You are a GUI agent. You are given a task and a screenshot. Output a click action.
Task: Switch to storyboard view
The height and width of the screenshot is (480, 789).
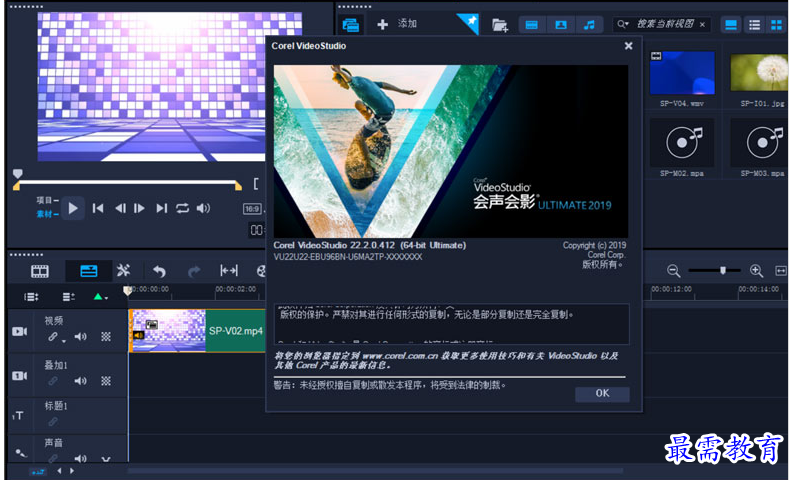click(x=40, y=272)
